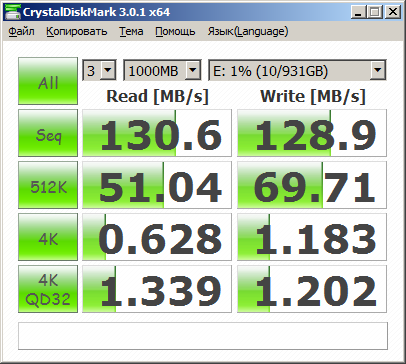Start the 512K benchmark test
Screen dimensions: 406x364
click(x=48, y=185)
